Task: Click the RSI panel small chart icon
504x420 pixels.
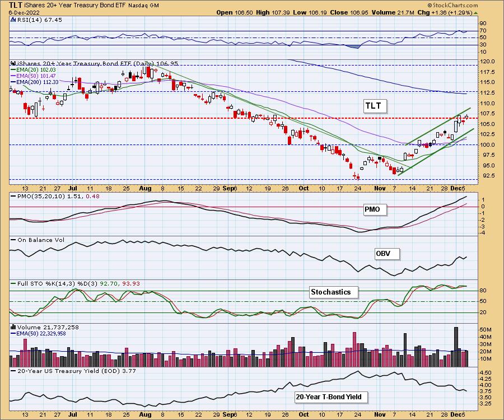Action: [13, 20]
